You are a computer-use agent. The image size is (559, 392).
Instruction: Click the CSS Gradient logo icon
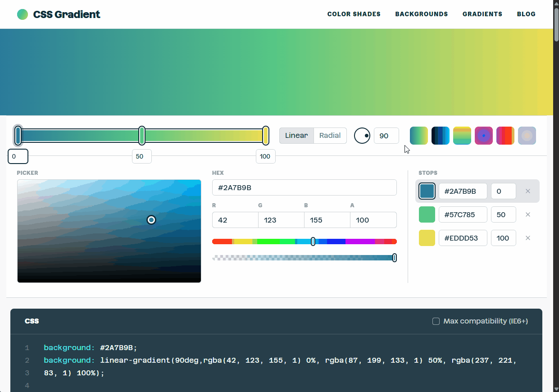[23, 14]
